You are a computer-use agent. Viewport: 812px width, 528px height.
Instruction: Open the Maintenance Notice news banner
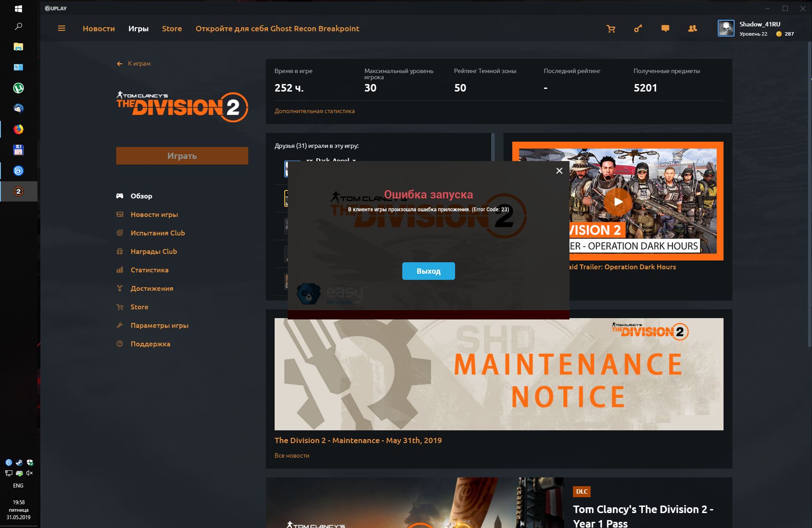click(499, 374)
